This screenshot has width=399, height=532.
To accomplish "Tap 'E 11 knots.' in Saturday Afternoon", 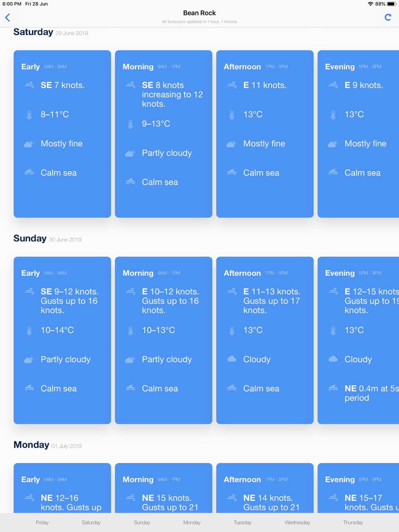I will pos(265,85).
